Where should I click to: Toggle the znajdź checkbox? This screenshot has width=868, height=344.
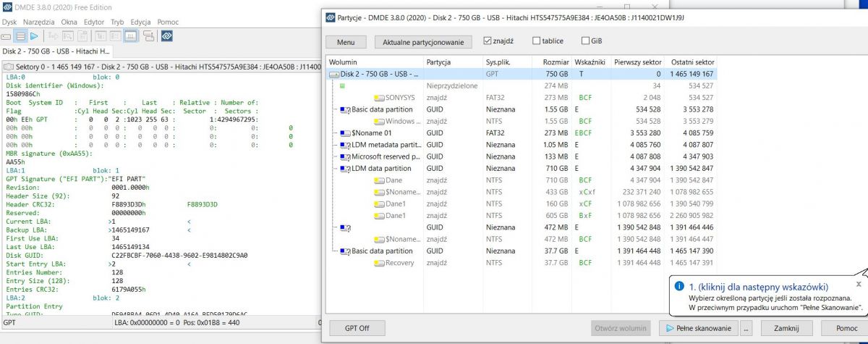[x=488, y=41]
